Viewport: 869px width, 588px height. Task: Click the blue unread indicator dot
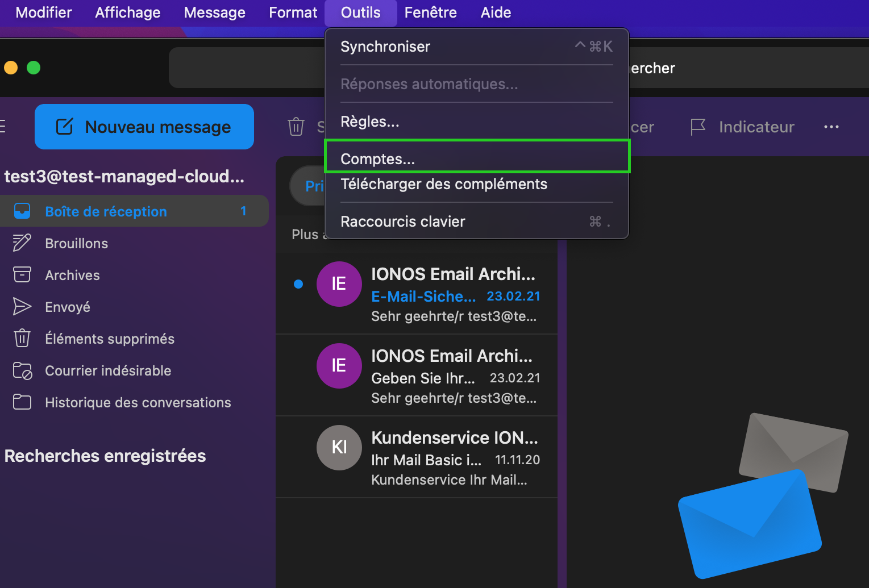tap(298, 284)
